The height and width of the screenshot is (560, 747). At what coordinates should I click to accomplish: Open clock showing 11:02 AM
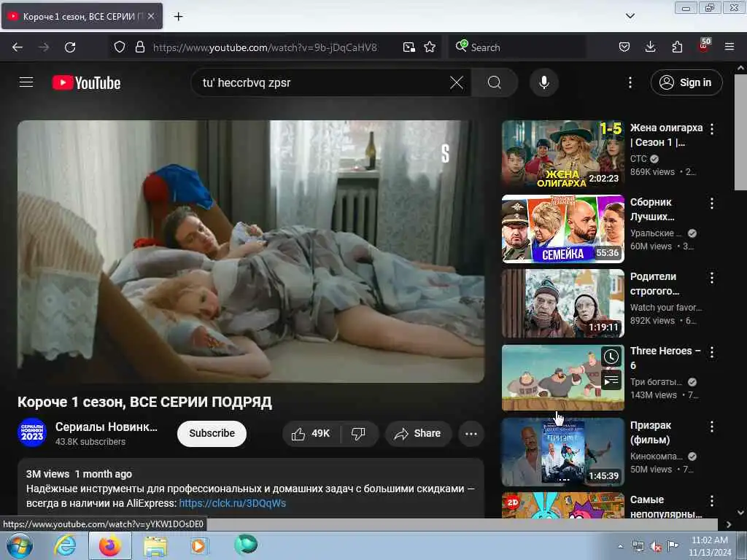coord(710,546)
